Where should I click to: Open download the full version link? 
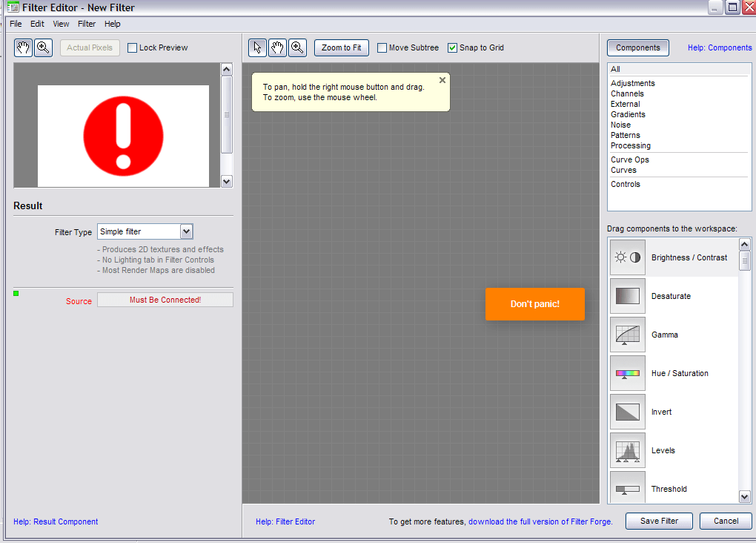coord(540,521)
